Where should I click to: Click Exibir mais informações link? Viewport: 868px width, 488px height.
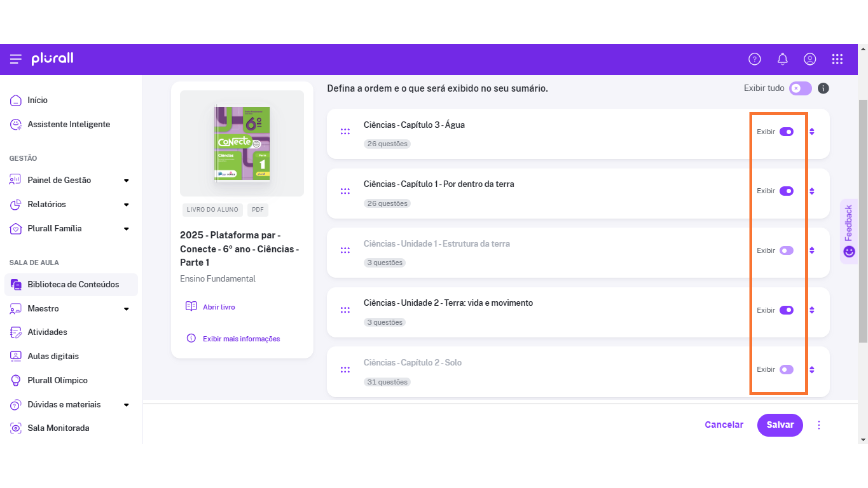(241, 339)
